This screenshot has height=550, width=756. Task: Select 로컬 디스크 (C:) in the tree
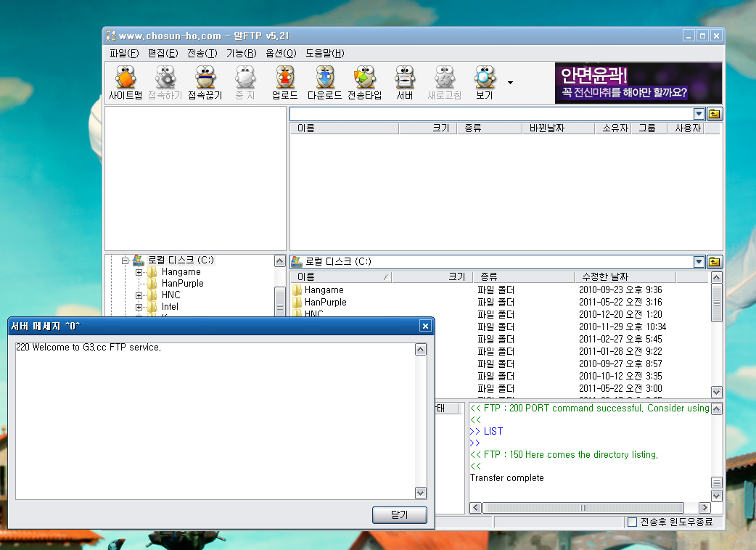(x=181, y=260)
